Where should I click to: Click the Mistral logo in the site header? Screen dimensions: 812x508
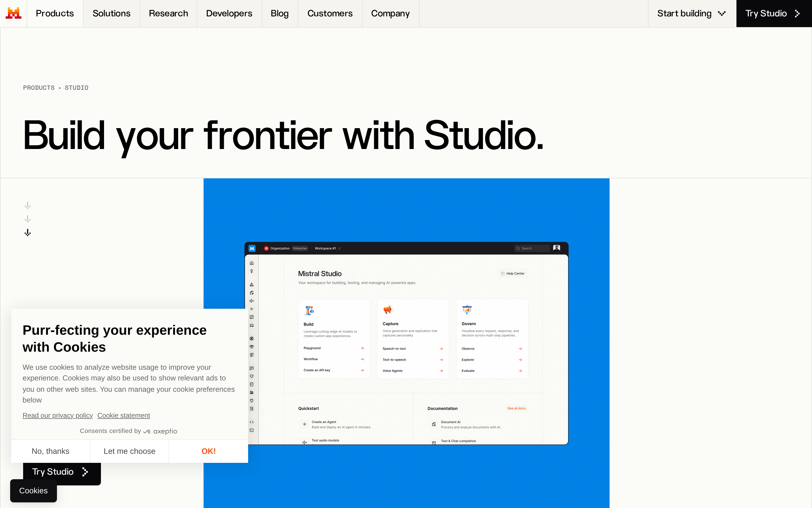(x=14, y=14)
